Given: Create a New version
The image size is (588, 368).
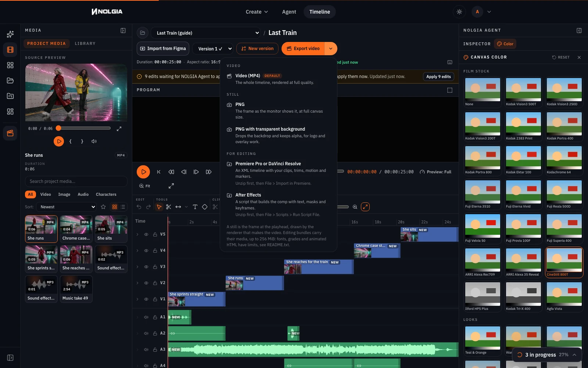Looking at the screenshot, I should pyautogui.click(x=257, y=49).
